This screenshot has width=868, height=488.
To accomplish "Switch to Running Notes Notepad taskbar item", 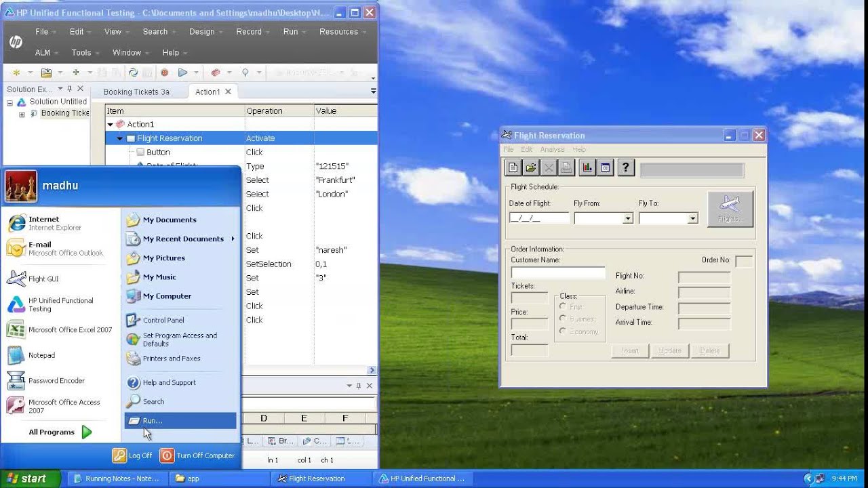I will [x=116, y=479].
